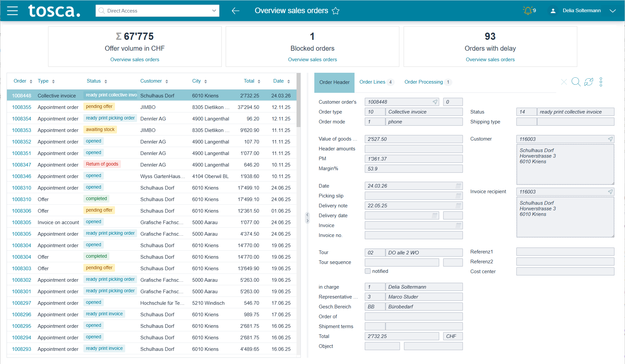Expand panel with splitter right arrow

(307, 221)
